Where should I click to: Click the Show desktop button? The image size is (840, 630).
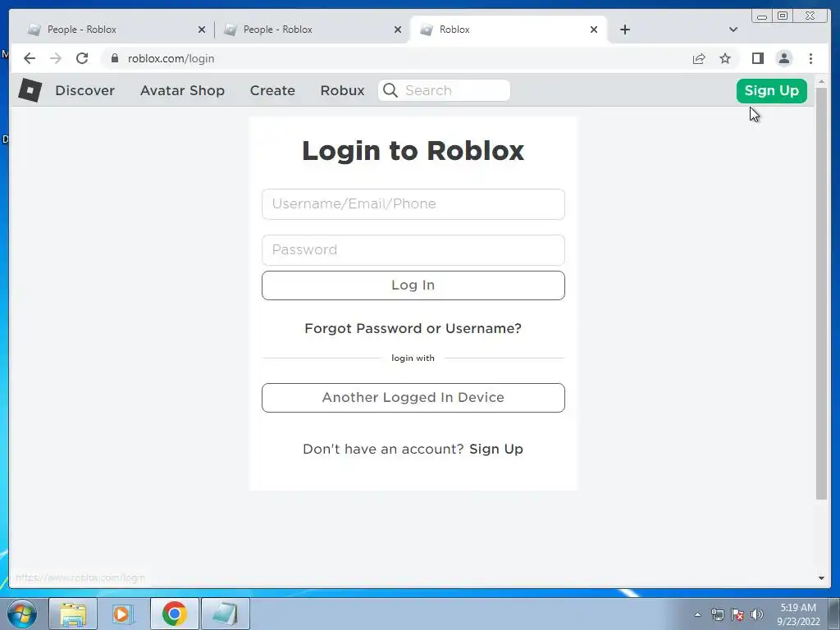(x=834, y=614)
